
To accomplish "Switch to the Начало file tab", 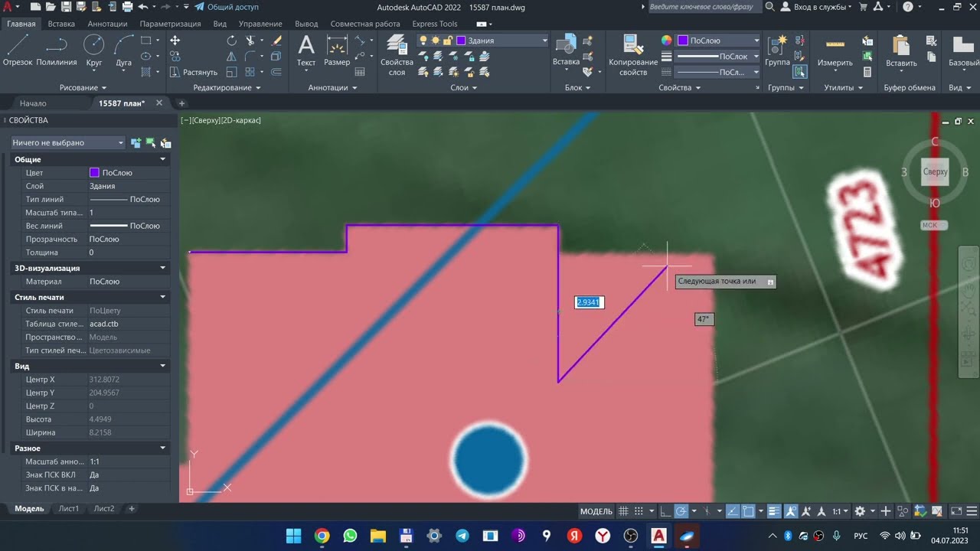I will [x=33, y=103].
